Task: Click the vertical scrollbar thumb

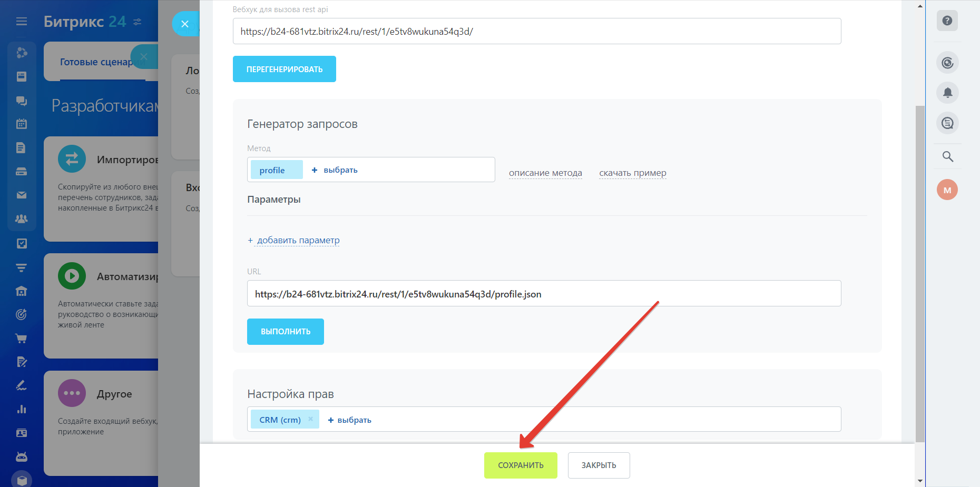Action: click(x=920, y=274)
